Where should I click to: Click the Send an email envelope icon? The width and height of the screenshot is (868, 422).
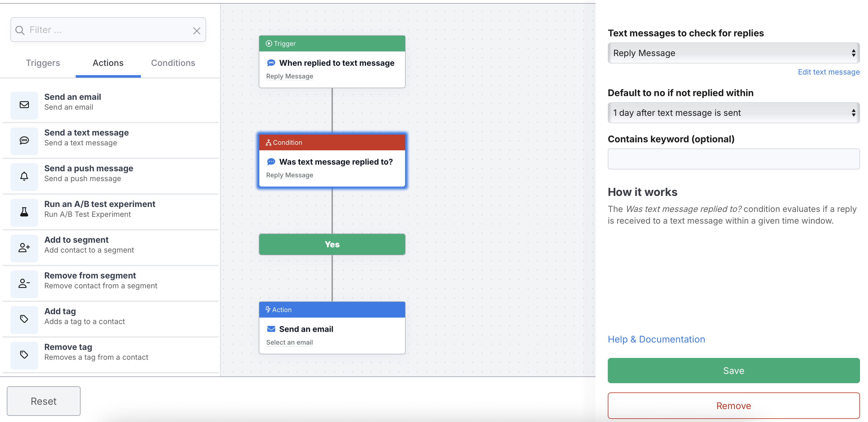(x=24, y=105)
